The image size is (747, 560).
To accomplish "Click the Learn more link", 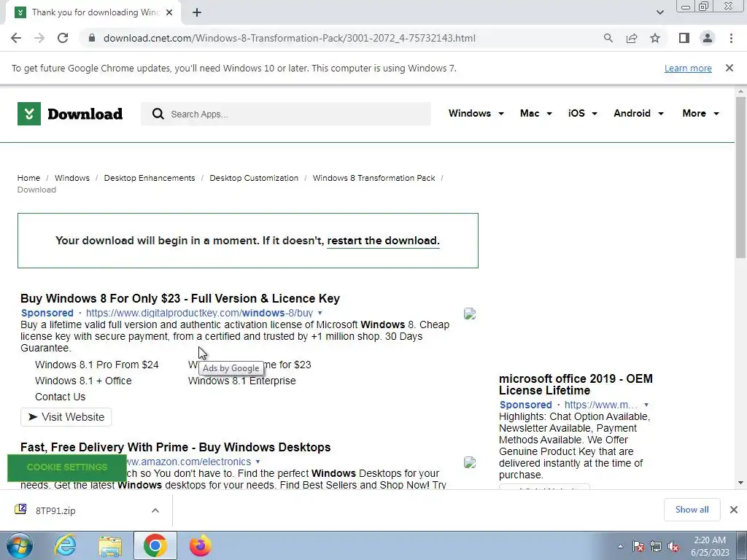I will coord(688,68).
